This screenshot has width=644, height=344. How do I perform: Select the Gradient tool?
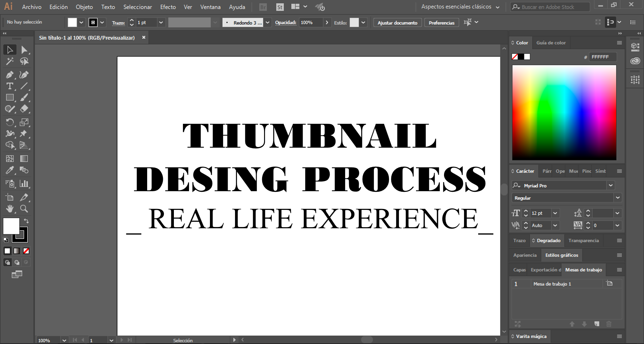click(24, 159)
